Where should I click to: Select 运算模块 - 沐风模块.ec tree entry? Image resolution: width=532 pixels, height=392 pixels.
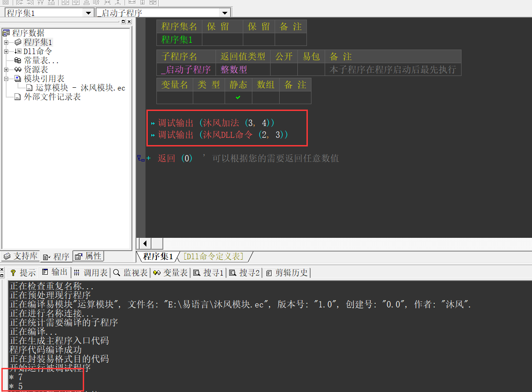click(x=80, y=88)
